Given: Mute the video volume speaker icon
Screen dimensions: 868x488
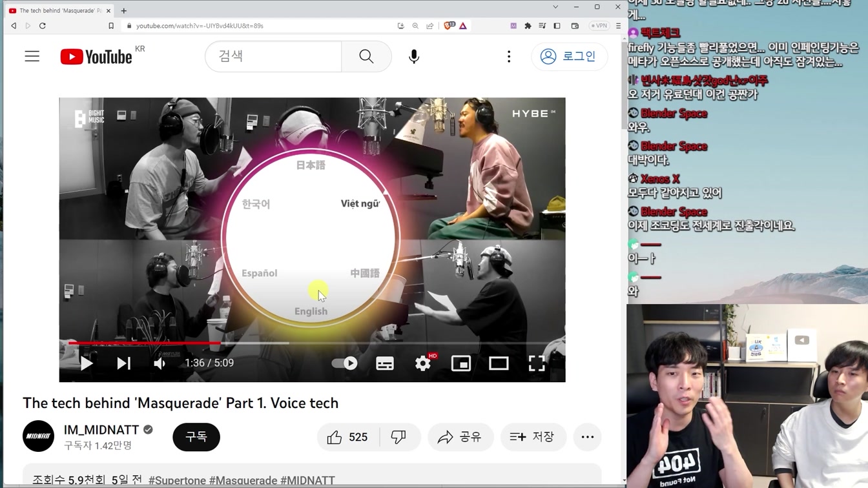Looking at the screenshot, I should point(160,363).
